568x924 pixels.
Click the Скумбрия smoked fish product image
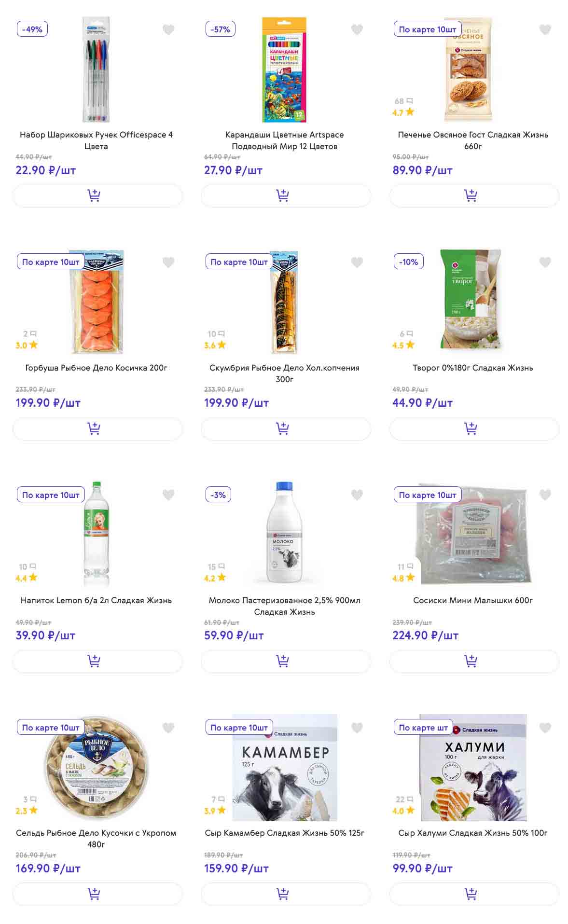point(284,302)
